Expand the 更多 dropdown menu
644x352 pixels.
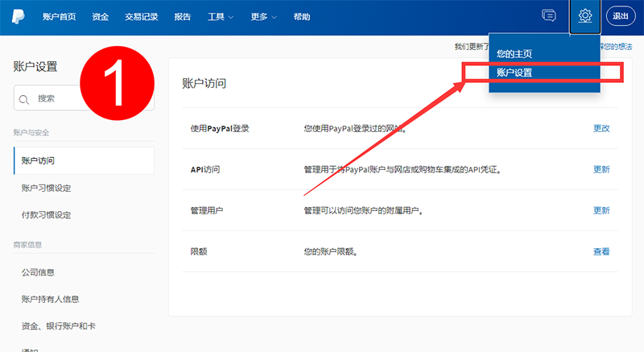click(263, 16)
